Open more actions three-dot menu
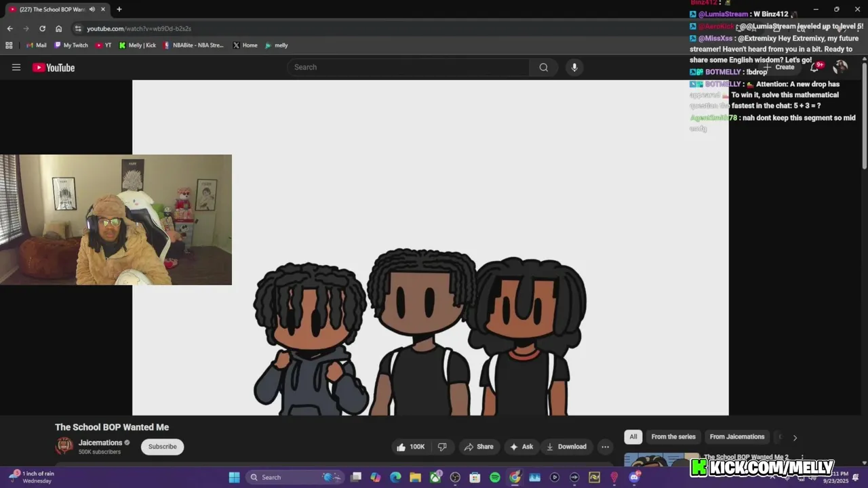 point(605,447)
